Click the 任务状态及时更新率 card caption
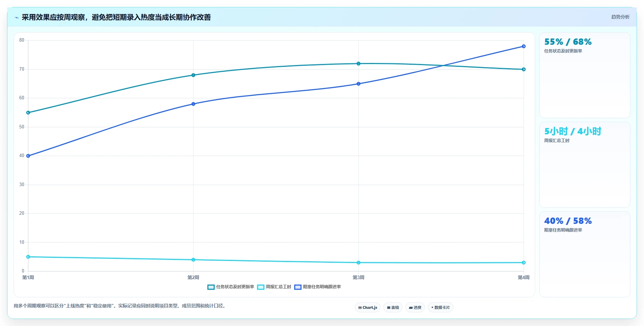644x326 pixels. tap(563, 51)
